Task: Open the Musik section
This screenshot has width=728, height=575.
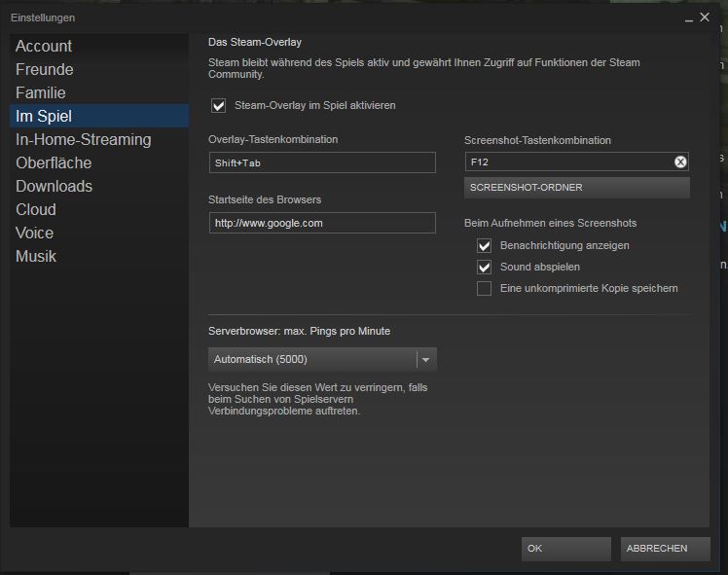Action: (x=99, y=256)
